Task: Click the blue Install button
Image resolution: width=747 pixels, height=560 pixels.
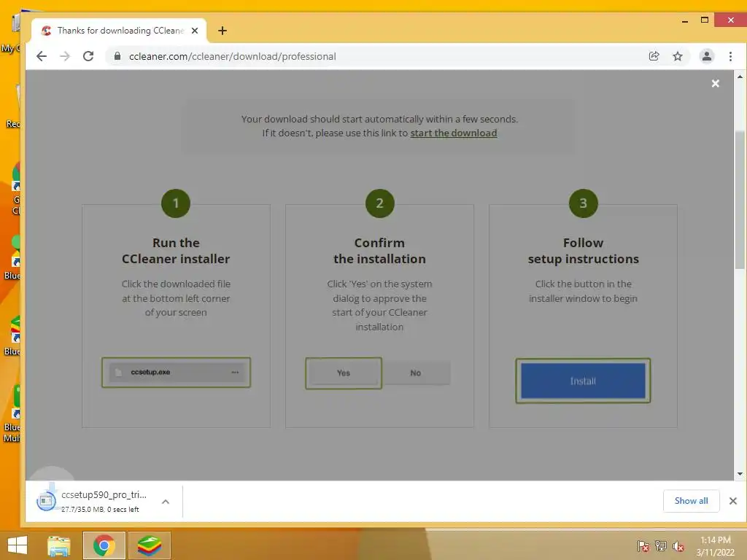Action: pos(583,381)
